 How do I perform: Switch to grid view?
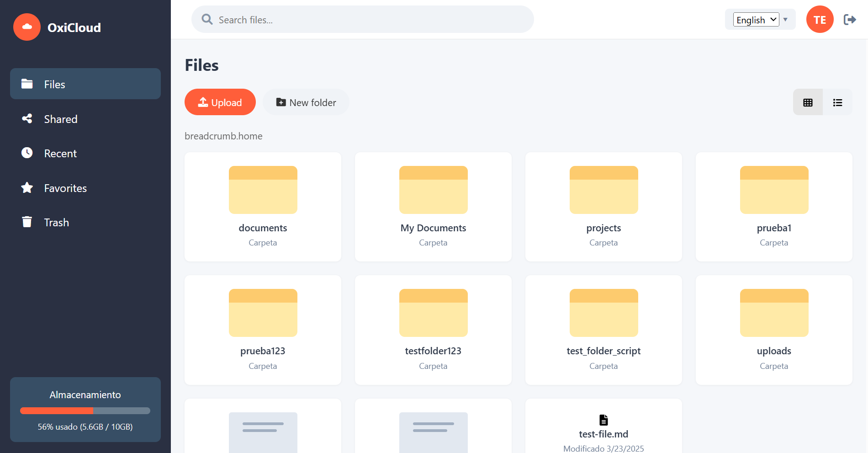[808, 102]
